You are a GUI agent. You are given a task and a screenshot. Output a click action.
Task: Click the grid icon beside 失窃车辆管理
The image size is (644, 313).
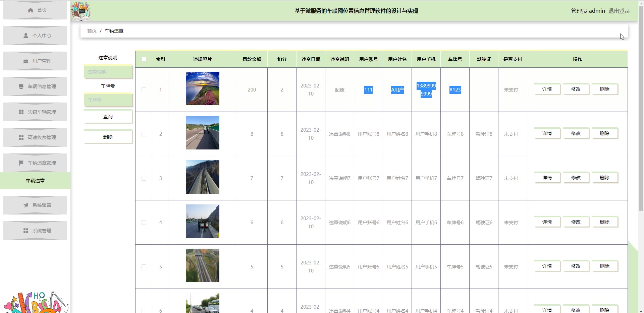(21, 112)
